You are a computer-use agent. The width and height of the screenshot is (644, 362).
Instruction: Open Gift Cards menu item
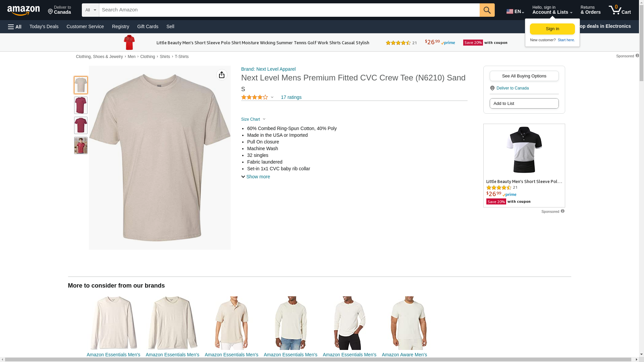148,26
